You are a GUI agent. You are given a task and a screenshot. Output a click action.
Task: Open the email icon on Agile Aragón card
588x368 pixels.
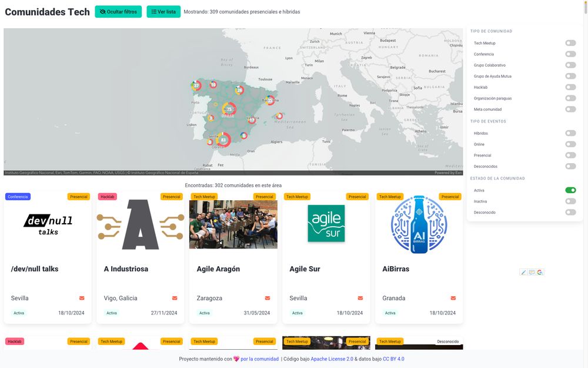pyautogui.click(x=268, y=298)
